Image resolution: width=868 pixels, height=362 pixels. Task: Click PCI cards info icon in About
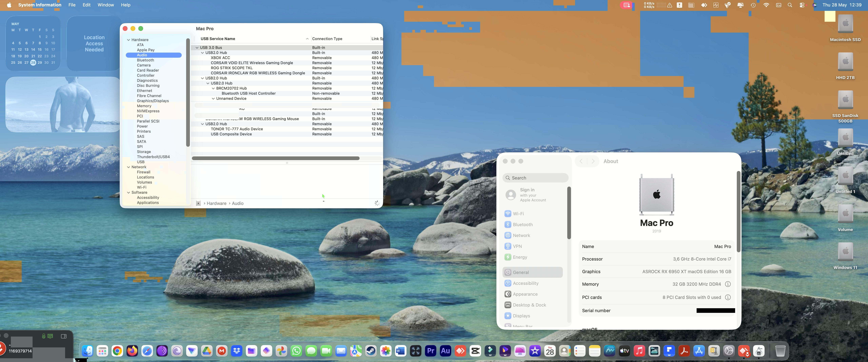point(728,297)
